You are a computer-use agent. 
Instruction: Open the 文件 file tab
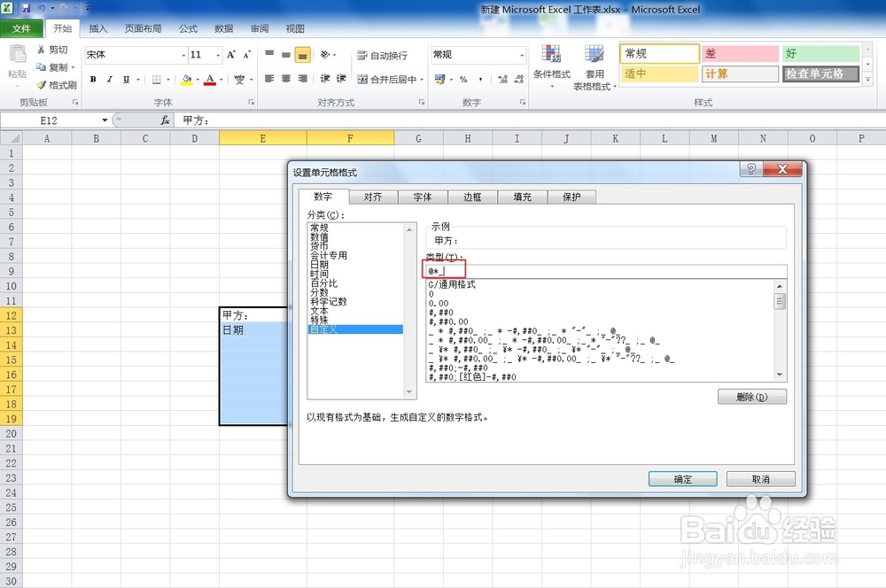[x=21, y=28]
